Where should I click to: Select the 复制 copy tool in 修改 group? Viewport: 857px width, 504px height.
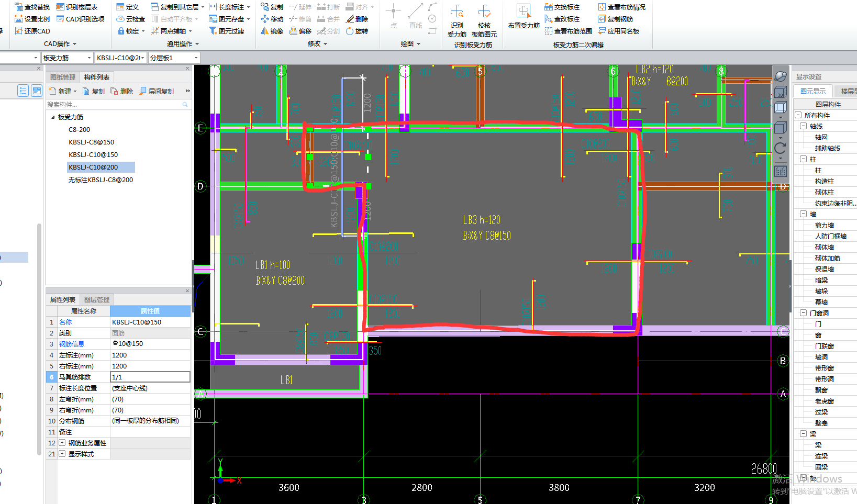click(x=272, y=7)
